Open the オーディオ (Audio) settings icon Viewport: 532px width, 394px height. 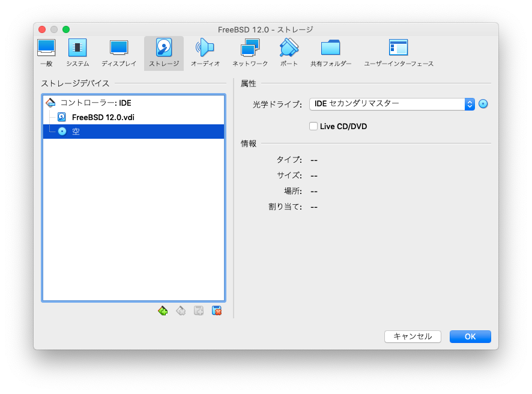(205, 52)
